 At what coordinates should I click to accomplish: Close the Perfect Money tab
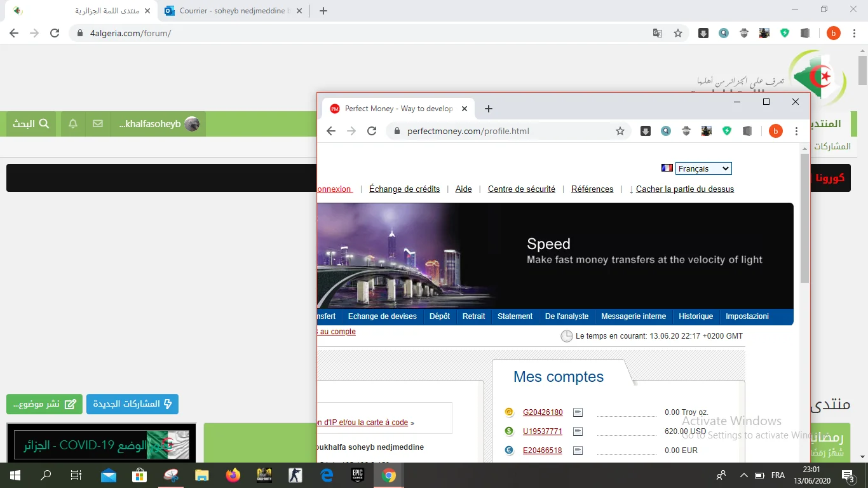(x=465, y=109)
